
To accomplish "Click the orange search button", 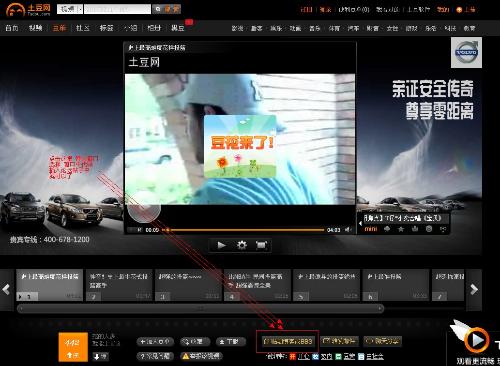I will 167,9.
